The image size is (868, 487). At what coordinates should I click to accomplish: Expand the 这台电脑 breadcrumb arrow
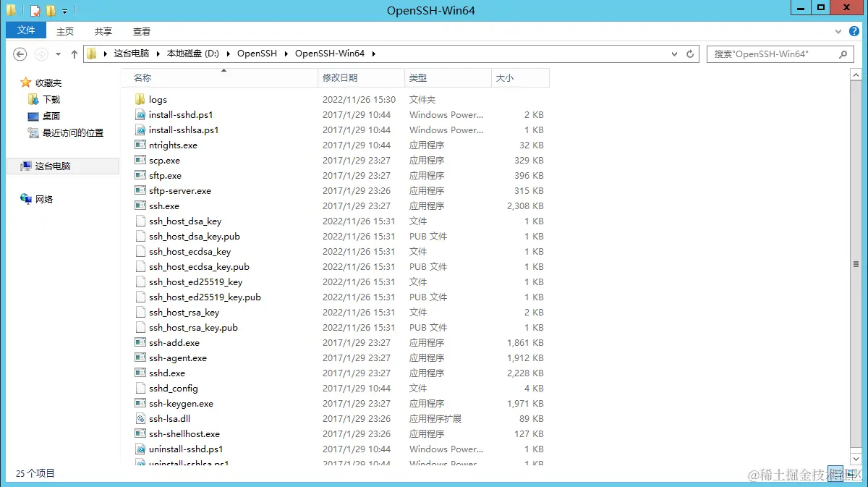158,54
